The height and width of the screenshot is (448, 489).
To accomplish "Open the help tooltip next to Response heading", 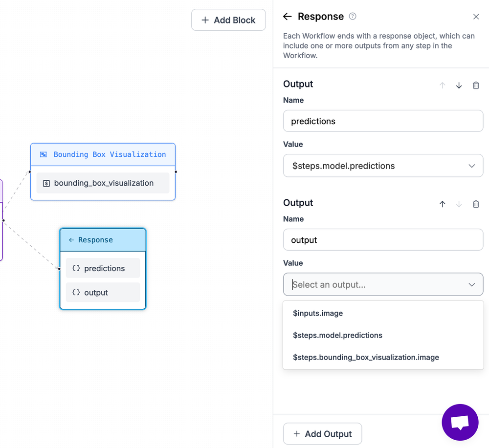I will (353, 16).
